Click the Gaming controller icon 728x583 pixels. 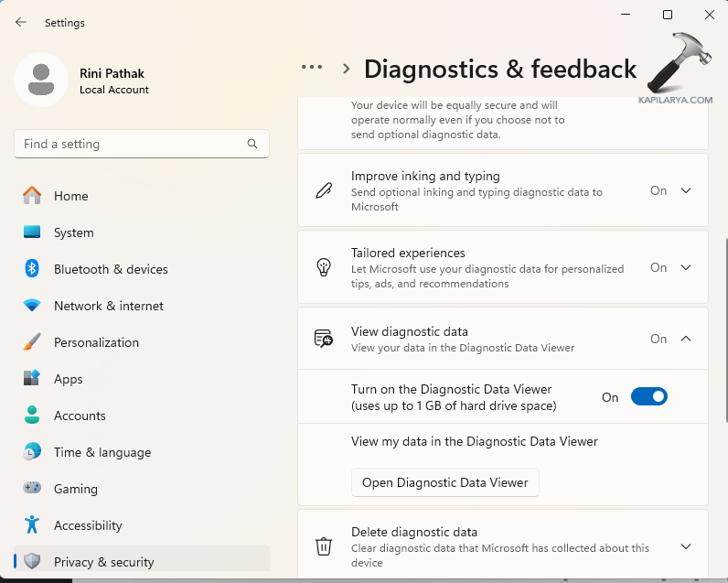point(32,489)
